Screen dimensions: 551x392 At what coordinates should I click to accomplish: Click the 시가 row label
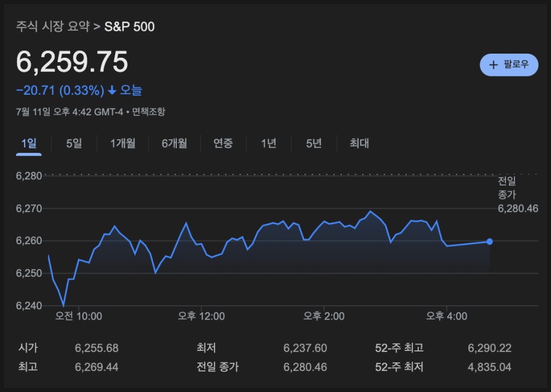[28, 348]
